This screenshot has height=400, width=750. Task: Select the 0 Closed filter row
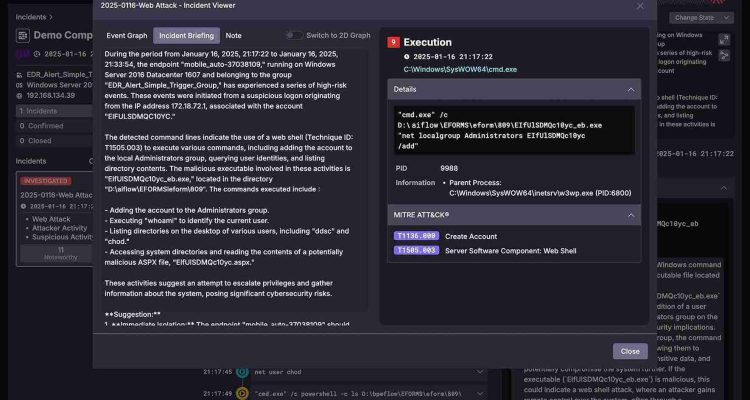tap(54, 141)
